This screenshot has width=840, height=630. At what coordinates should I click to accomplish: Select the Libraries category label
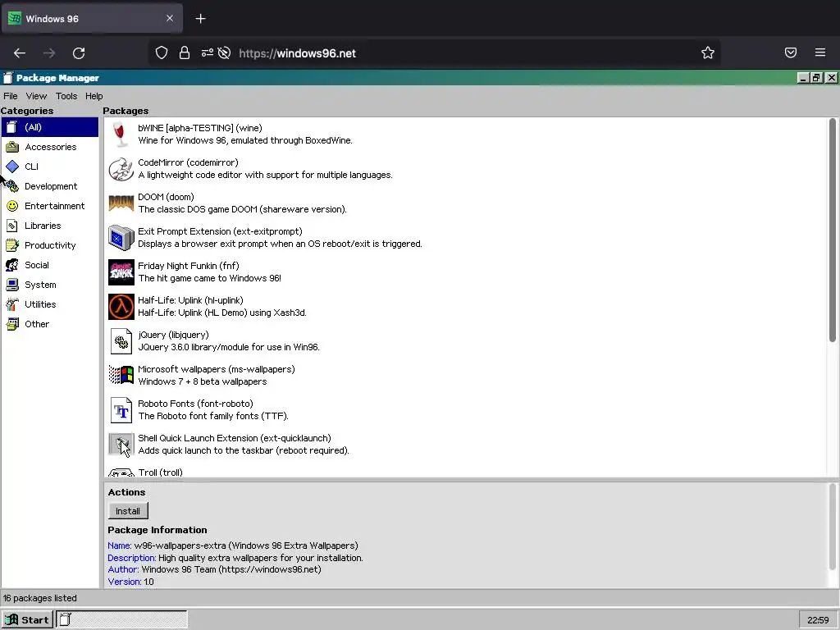pyautogui.click(x=43, y=226)
